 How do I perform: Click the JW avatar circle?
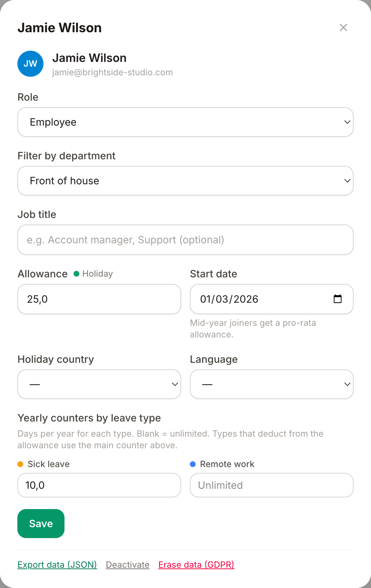(30, 64)
